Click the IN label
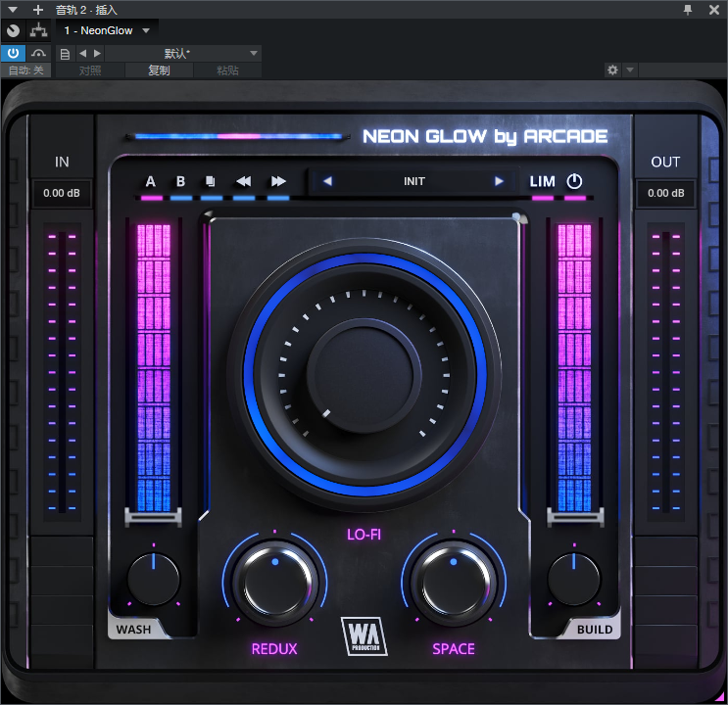 [62, 162]
